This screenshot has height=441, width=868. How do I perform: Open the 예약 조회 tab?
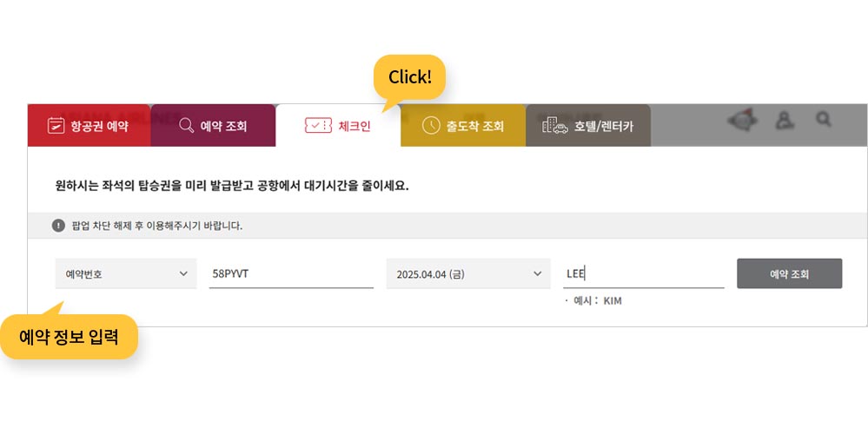click(x=213, y=126)
